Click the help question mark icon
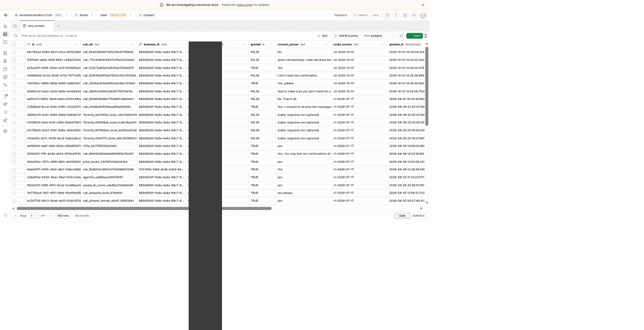Screen dimensions: 644x330 (x=387, y=15)
